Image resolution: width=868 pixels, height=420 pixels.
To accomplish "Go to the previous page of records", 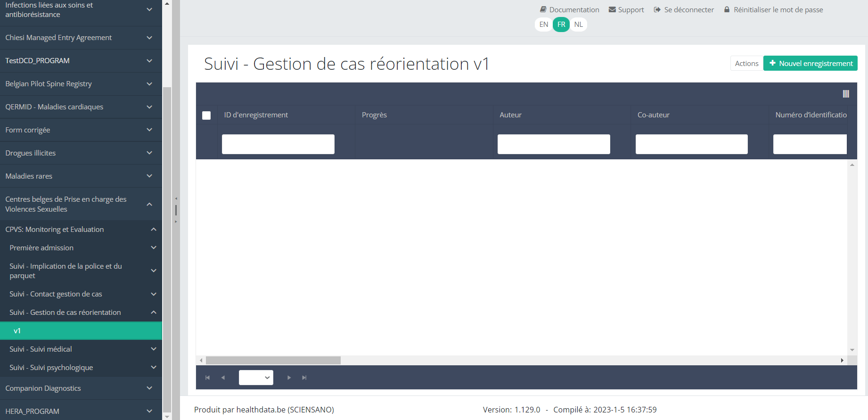I will [223, 378].
